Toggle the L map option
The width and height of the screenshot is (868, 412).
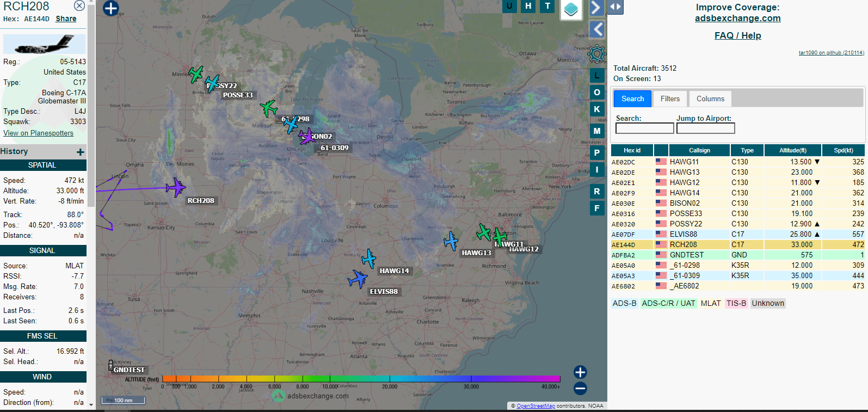tap(597, 76)
